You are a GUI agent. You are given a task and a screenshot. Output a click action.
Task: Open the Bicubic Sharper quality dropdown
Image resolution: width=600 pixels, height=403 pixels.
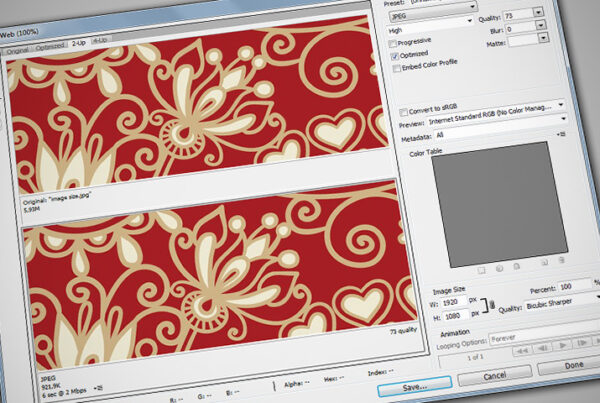562,302
